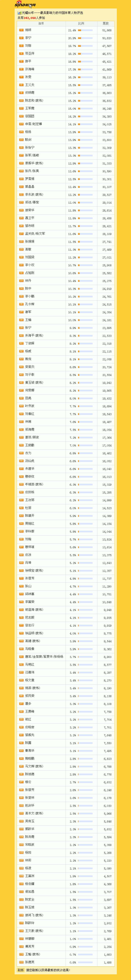Click rank badge 1 next to 姚明
Screen dimensions: 131x980
pos(21,30)
